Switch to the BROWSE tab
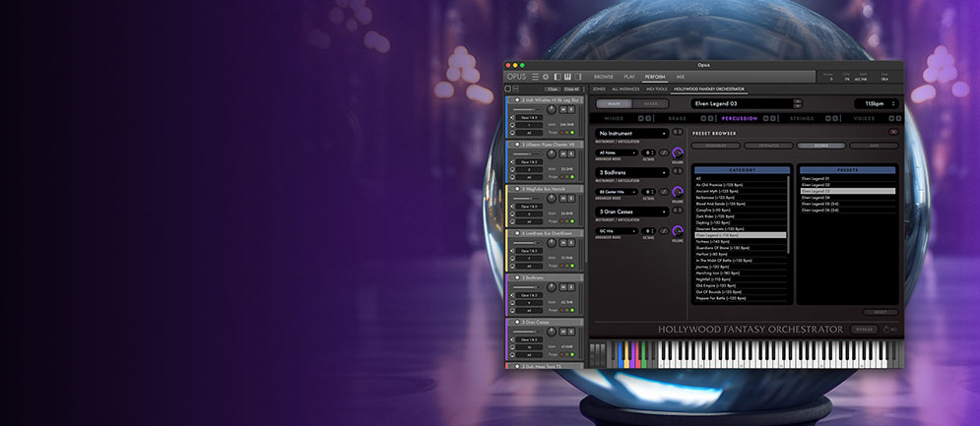This screenshot has height=426, width=980. tap(604, 77)
